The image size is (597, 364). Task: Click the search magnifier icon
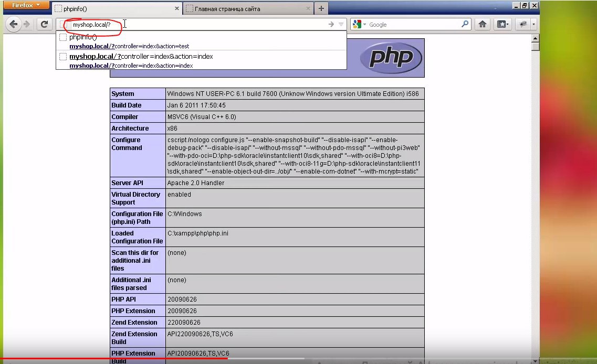coord(465,24)
